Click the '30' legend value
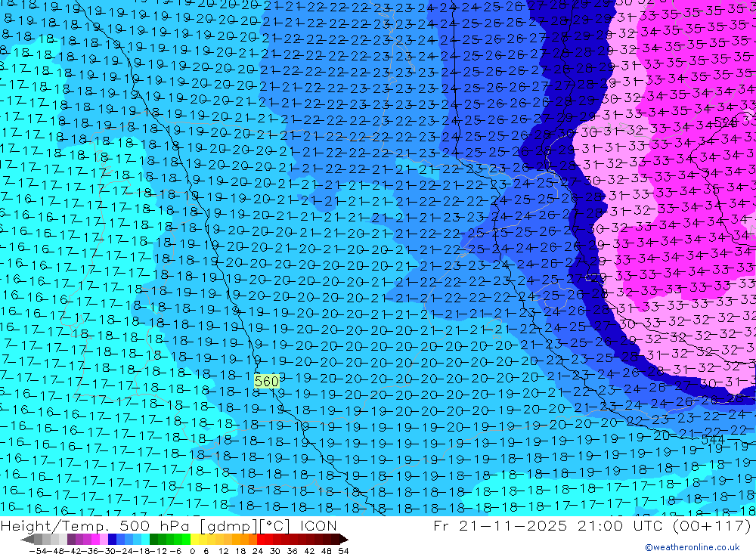Viewport: 756px width, 554px height. [x=274, y=551]
